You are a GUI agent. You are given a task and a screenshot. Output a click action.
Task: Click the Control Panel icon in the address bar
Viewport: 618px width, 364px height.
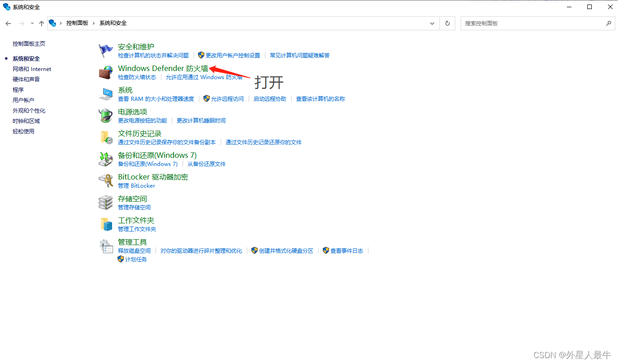52,23
